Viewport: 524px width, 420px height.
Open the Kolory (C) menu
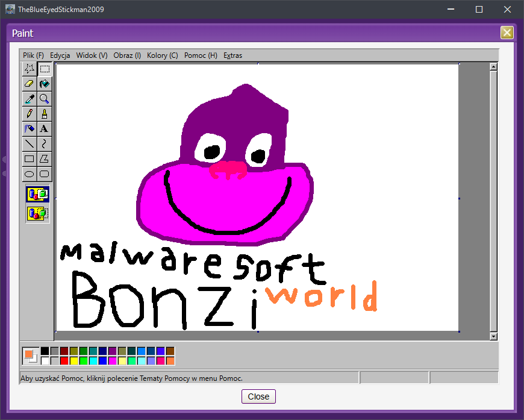coord(162,55)
